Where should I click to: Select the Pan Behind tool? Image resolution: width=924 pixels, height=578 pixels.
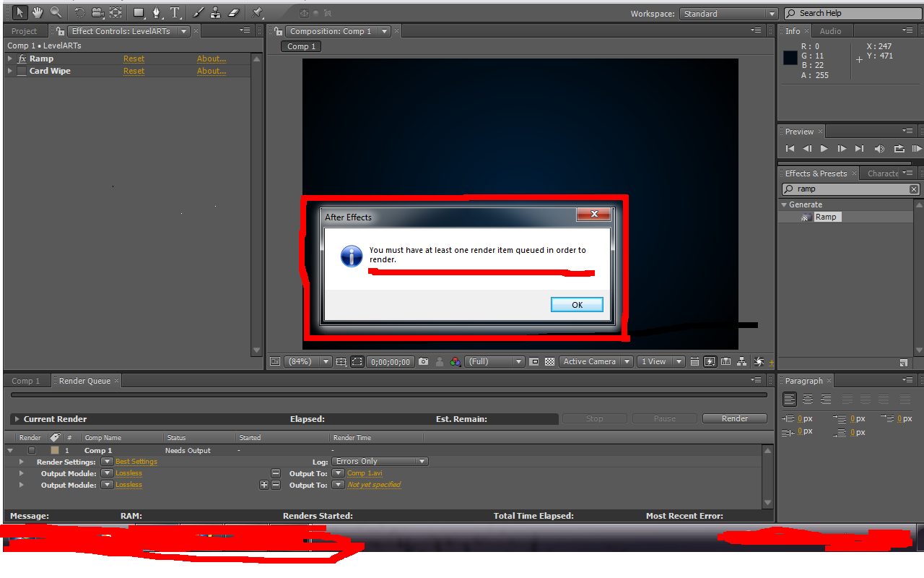pyautogui.click(x=115, y=12)
